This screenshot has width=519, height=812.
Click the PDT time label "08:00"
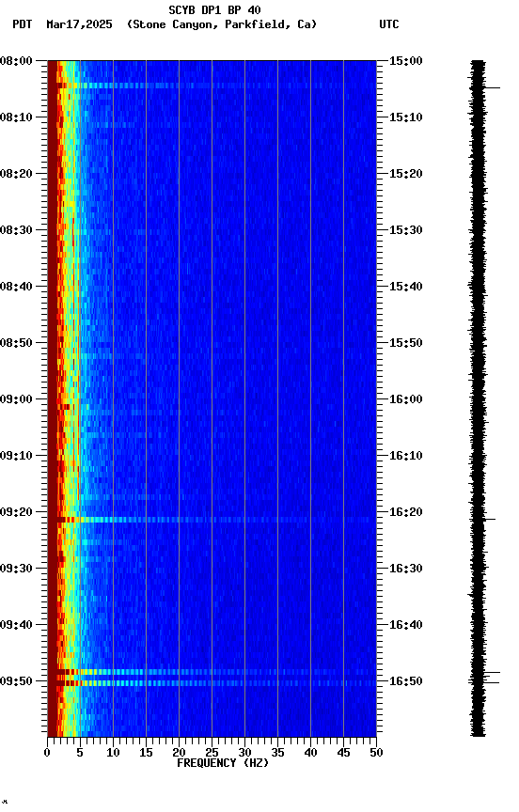[x=16, y=61]
